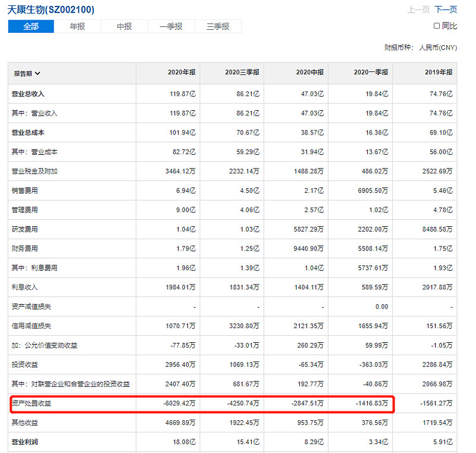Click the 天康生物(SZ002100) title
Screen dimensions: 476x453
pyautogui.click(x=51, y=10)
